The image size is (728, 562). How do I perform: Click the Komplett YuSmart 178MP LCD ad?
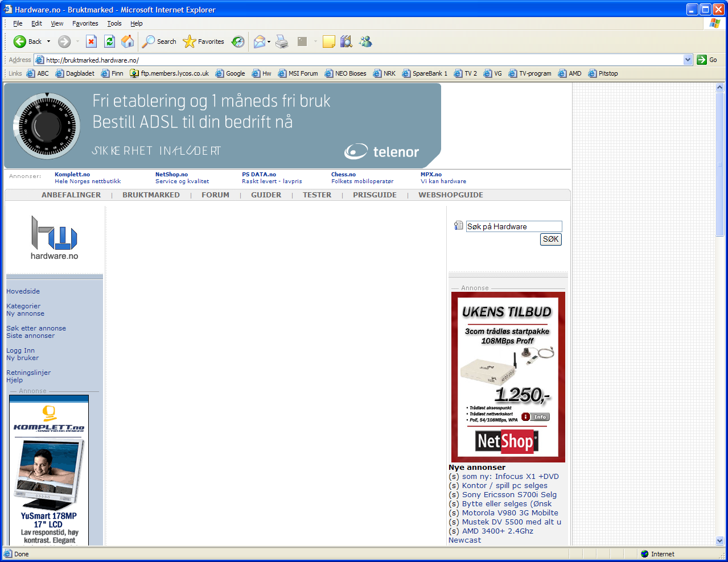tap(49, 470)
